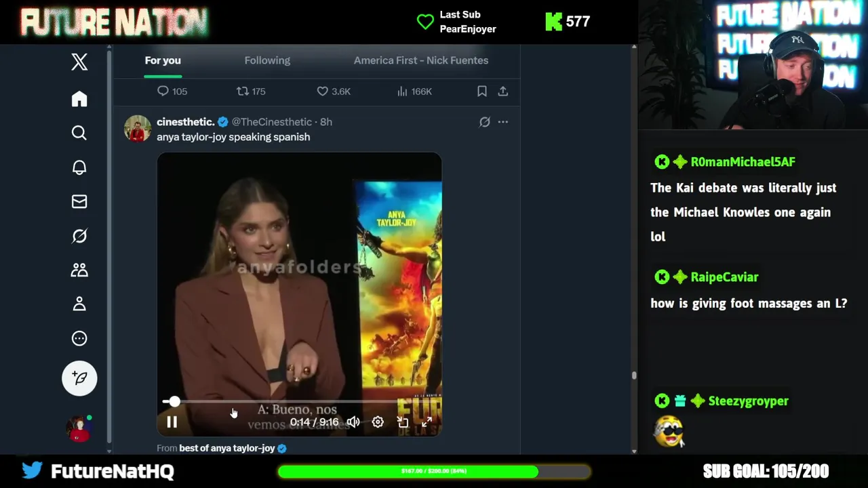Click the Last Sub heart icon

click(425, 22)
